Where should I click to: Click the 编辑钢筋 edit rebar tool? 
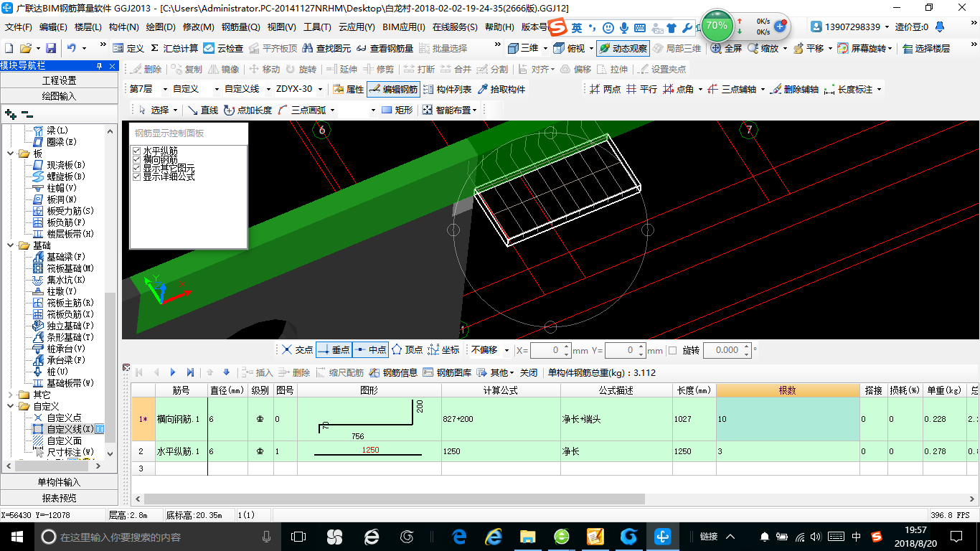392,89
